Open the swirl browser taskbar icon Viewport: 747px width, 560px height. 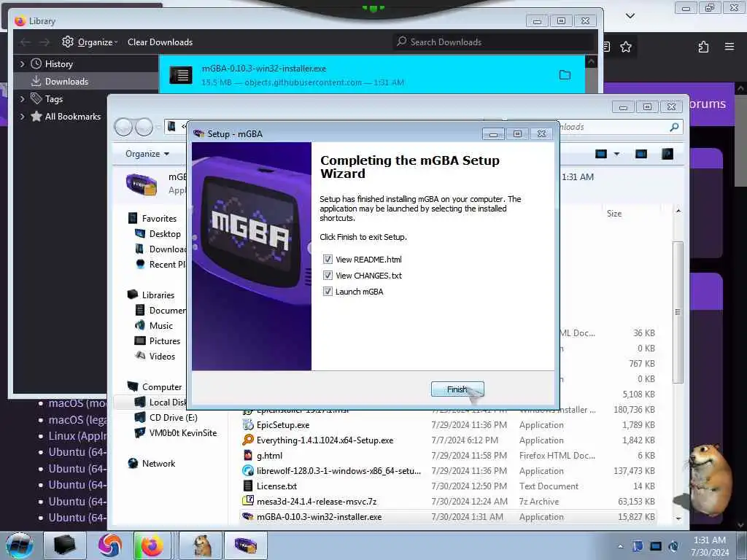109,545
